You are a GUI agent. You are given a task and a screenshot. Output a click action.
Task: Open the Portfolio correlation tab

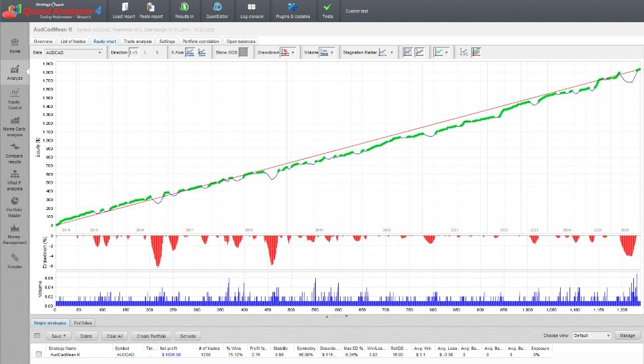[201, 42]
